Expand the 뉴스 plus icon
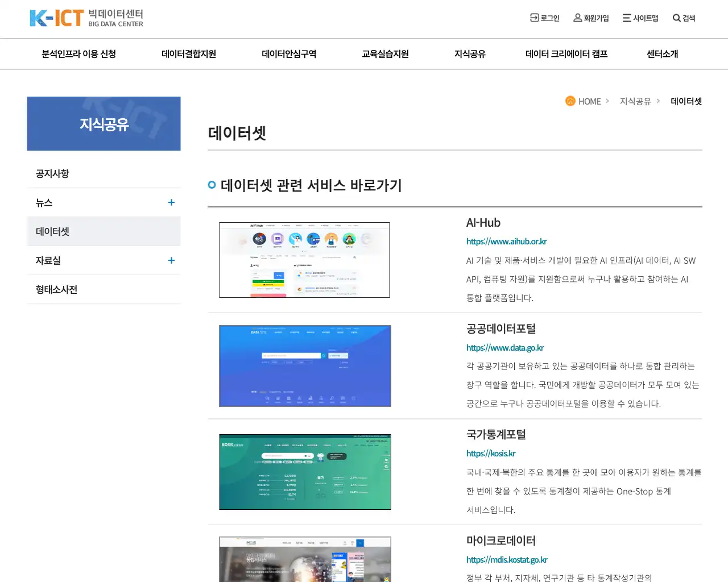 [171, 202]
